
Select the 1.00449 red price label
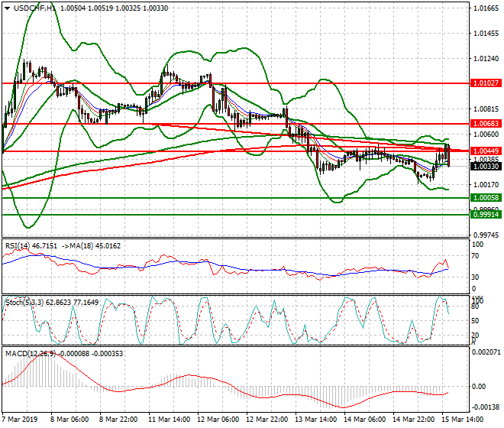pos(486,151)
